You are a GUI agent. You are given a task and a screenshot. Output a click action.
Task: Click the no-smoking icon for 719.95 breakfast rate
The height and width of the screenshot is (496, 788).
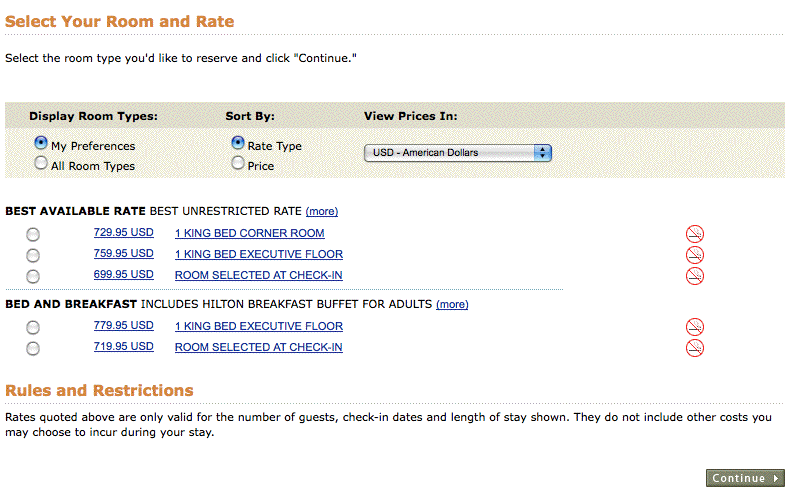coord(694,348)
